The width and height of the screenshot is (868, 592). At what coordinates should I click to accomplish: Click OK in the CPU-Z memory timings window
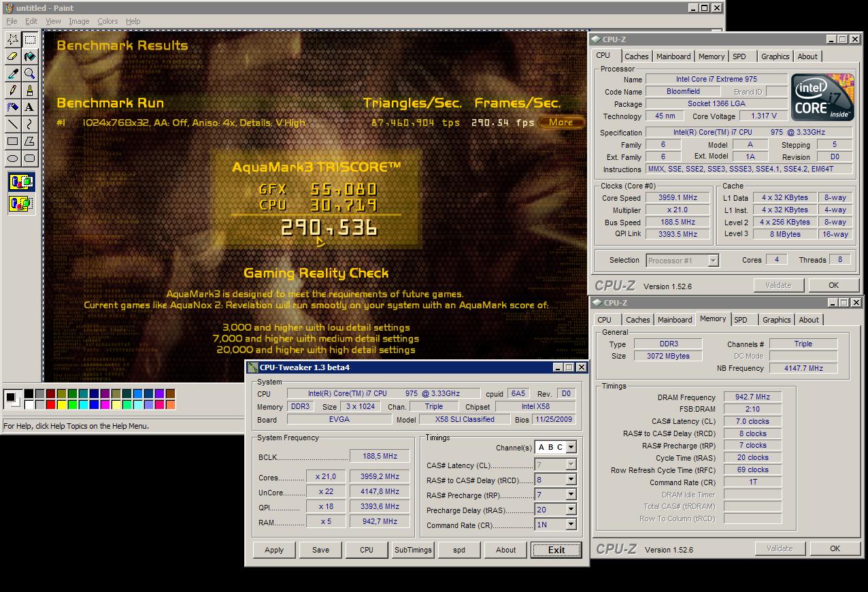pyautogui.click(x=835, y=548)
